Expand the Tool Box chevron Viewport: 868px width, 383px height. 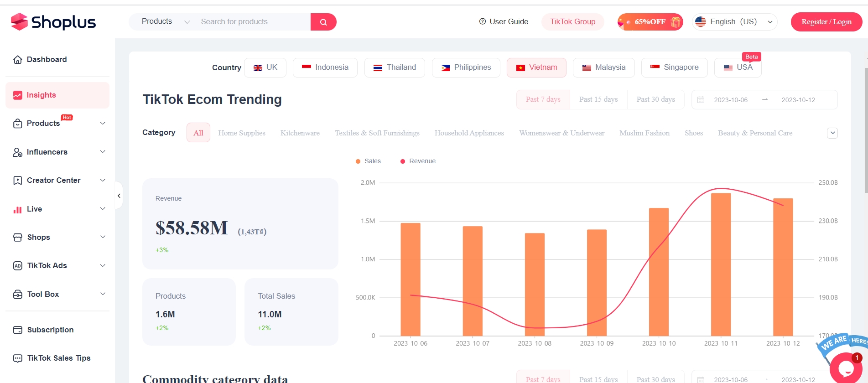click(103, 294)
